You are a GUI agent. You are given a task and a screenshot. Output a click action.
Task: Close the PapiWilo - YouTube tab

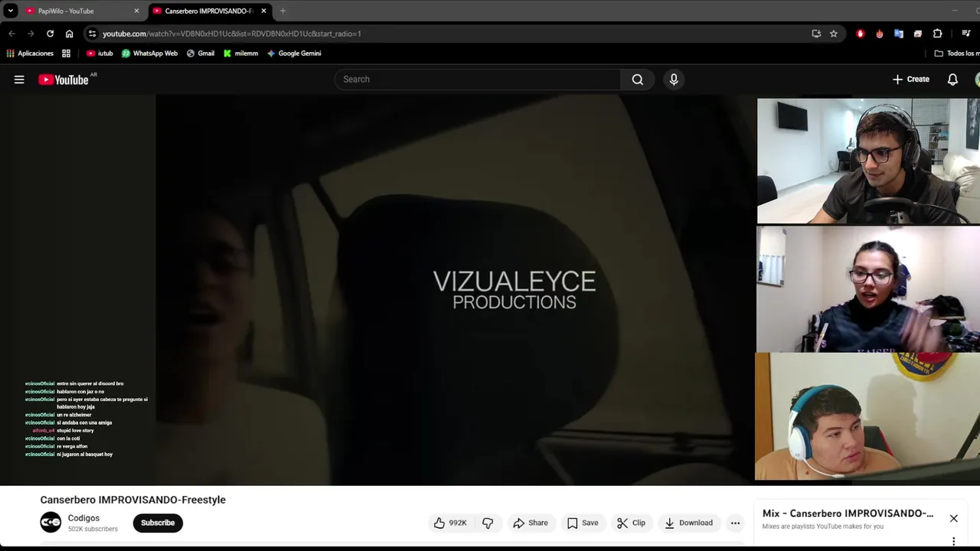pyautogui.click(x=136, y=11)
